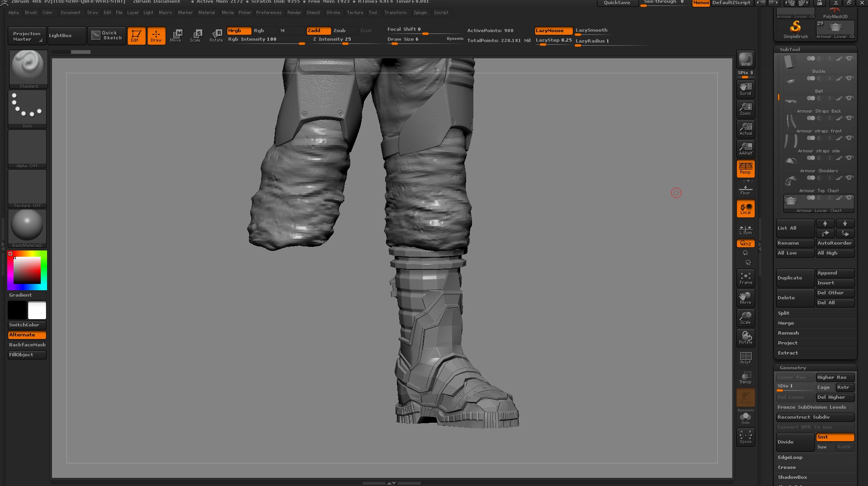Toggle the Floor grid on
This screenshot has width=868, height=486.
pyautogui.click(x=745, y=189)
